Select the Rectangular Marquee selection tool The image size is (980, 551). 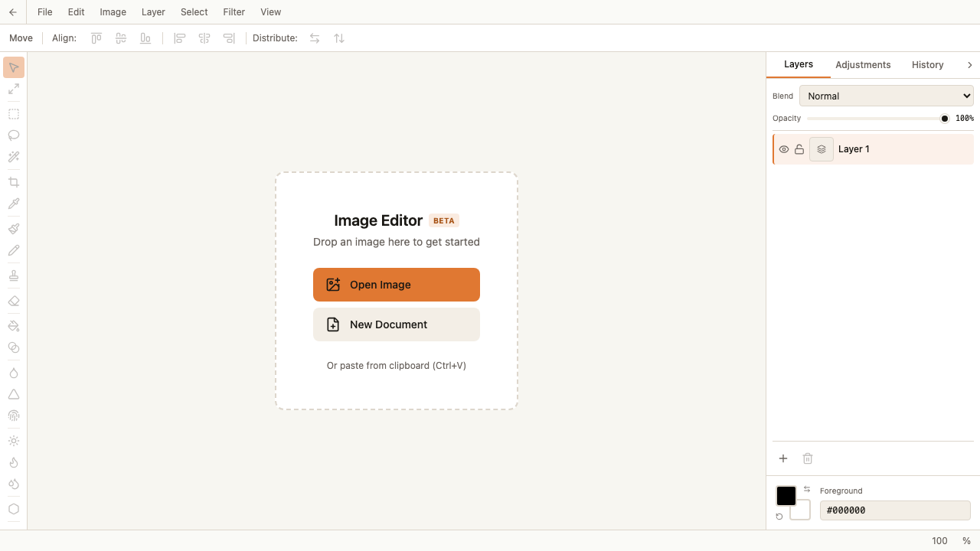click(14, 114)
